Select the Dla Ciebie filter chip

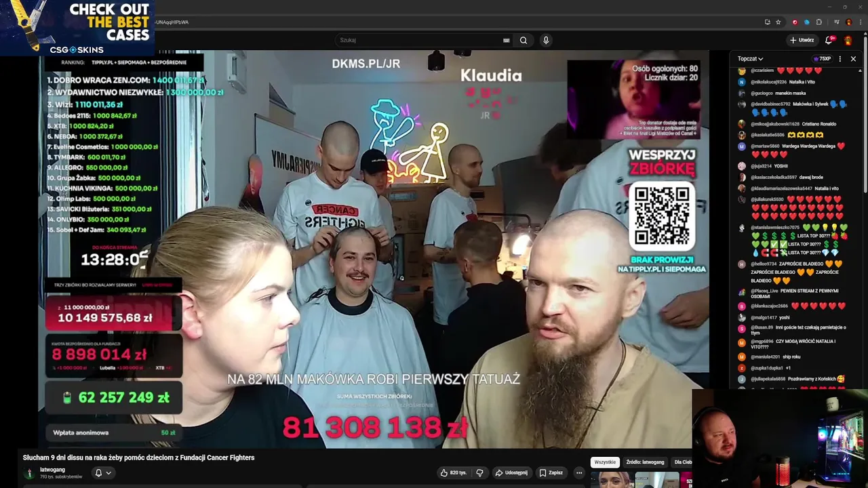pos(682,462)
